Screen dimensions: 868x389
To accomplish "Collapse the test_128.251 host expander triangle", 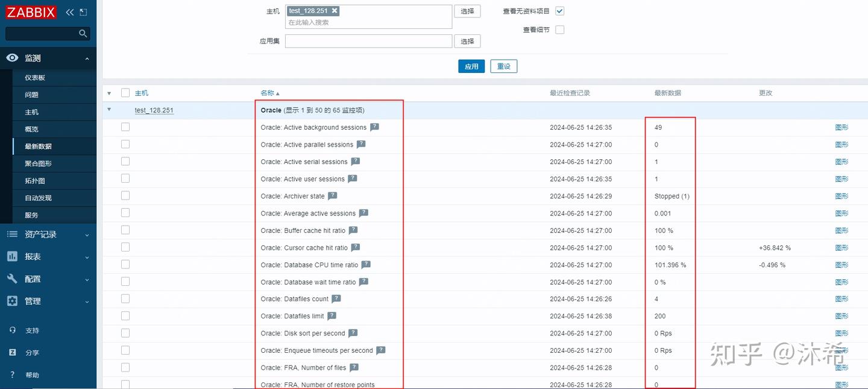I will (109, 110).
